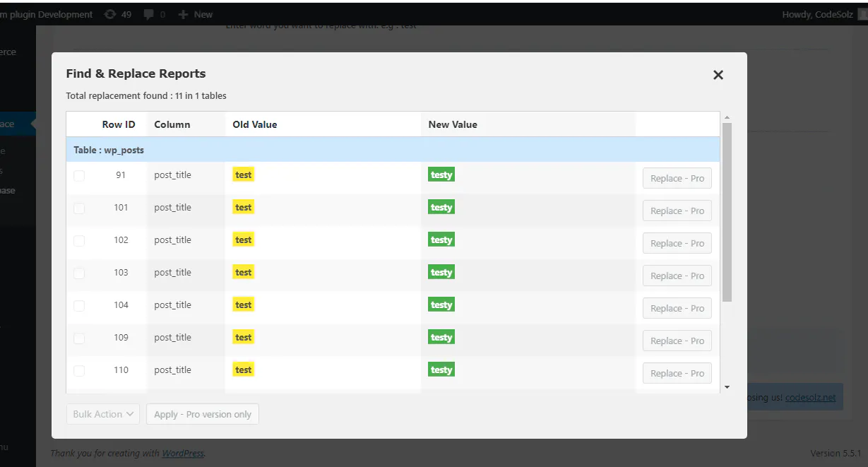868x467 pixels.
Task: Open the updates icon showing 49
Action: (x=117, y=14)
